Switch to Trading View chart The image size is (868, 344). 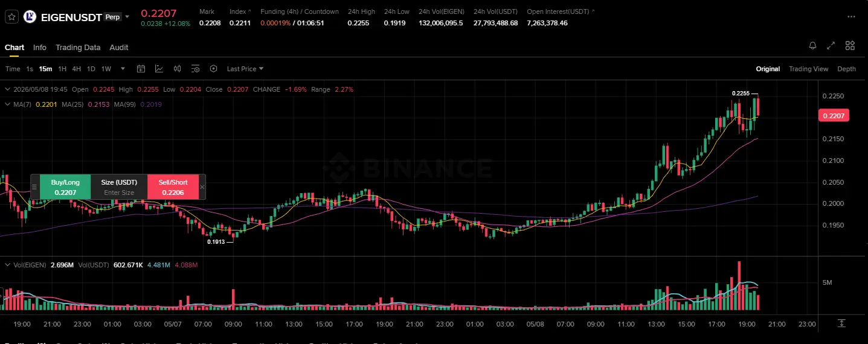(x=808, y=69)
